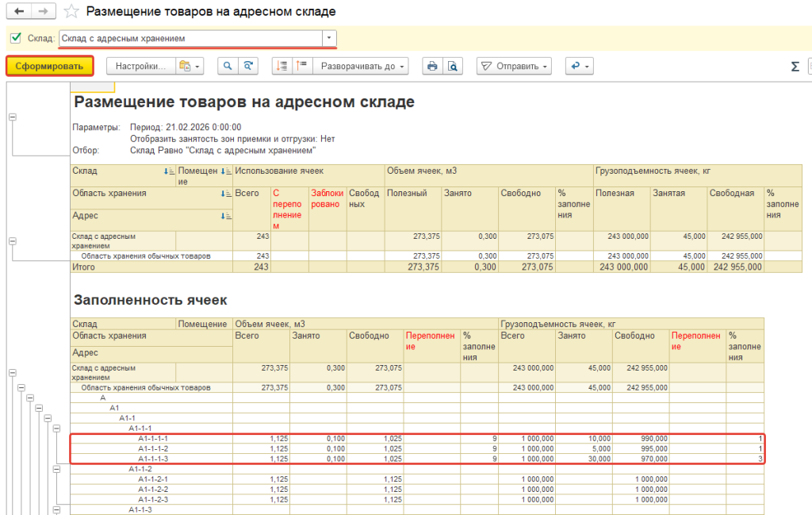Image resolution: width=812 pixels, height=515 pixels.
Task: Open the Склад warehouse dropdown list
Action: pos(328,38)
